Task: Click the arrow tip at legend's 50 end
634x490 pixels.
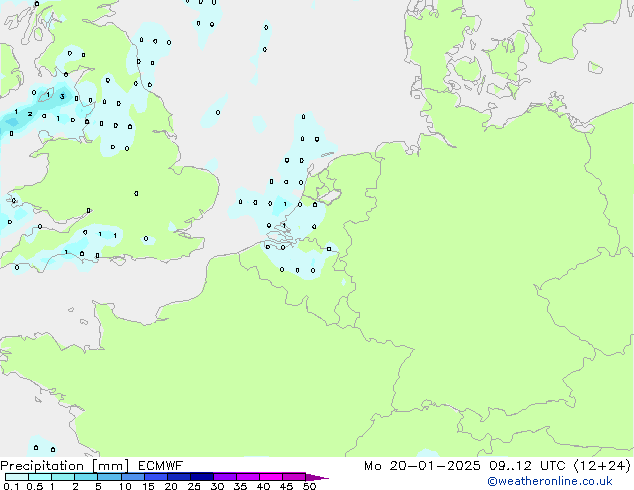Action: pos(324,477)
